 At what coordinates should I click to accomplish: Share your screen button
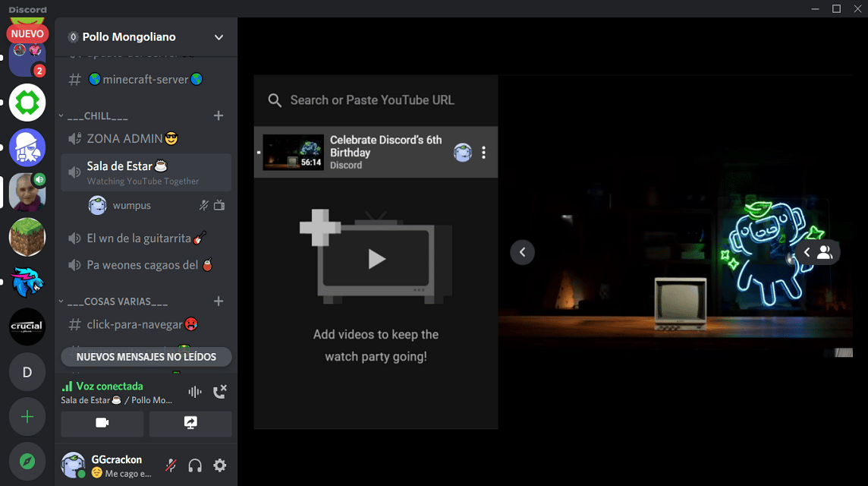tap(190, 423)
